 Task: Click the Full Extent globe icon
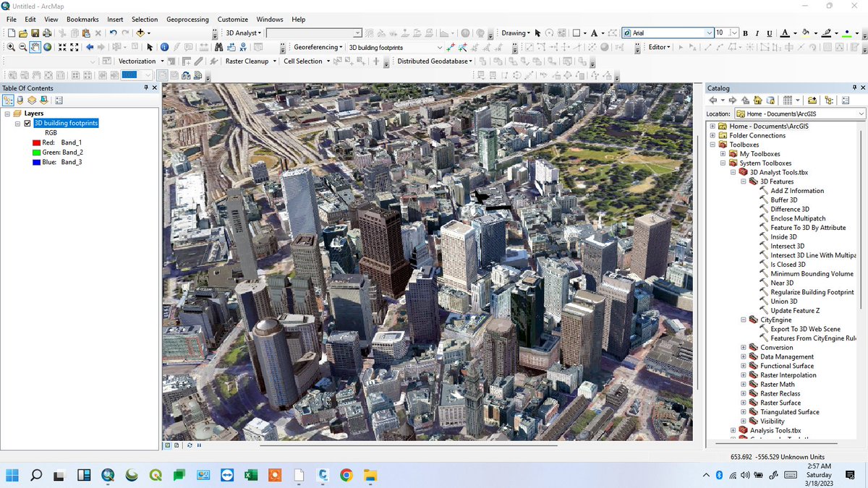47,47
